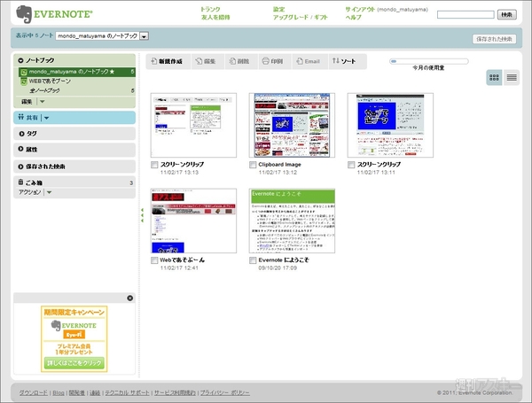Open 設定 settings in header
This screenshot has height=403, width=532.
point(279,10)
